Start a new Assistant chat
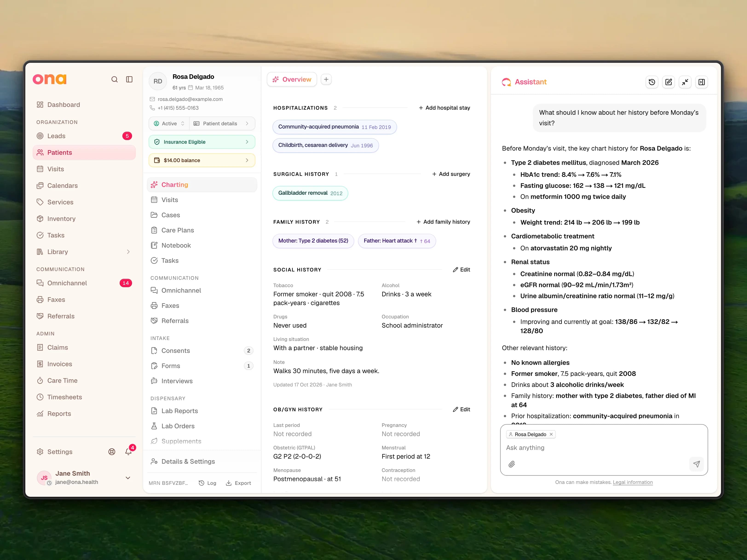 (669, 82)
